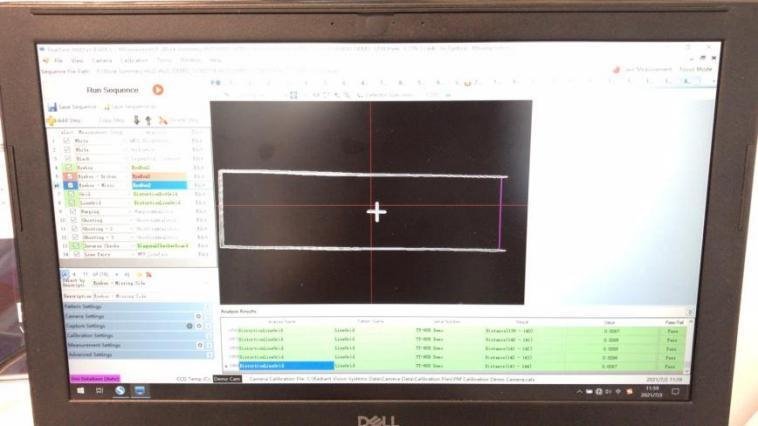Move selected step up with arrow icon
The height and width of the screenshot is (426, 758).
click(x=147, y=120)
